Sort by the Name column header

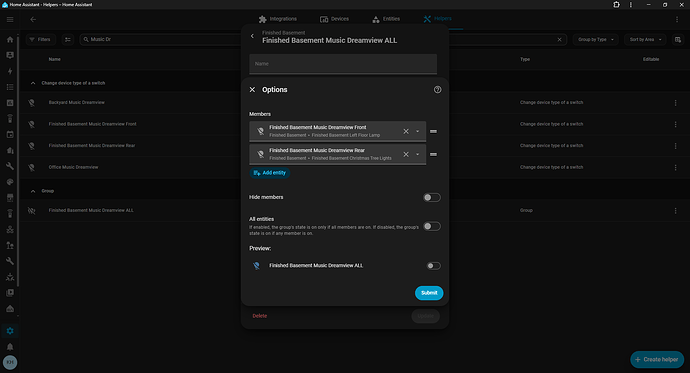click(x=55, y=59)
